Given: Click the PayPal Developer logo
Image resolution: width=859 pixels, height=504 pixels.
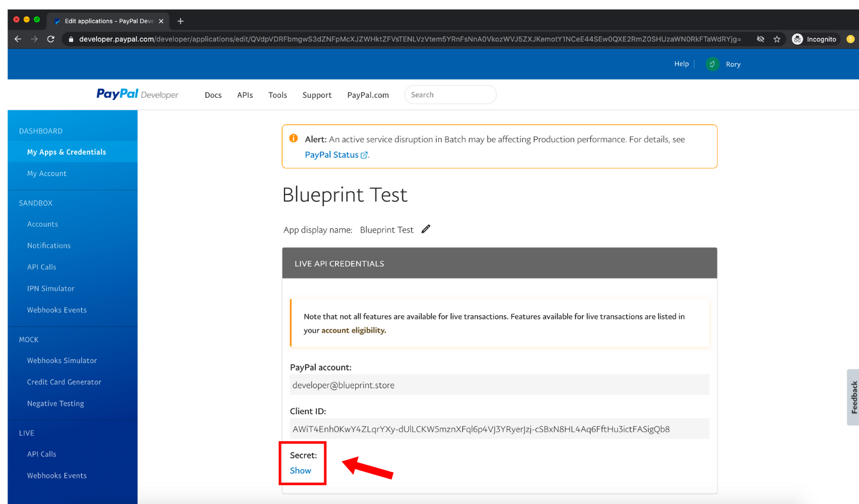Looking at the screenshot, I should pos(138,94).
